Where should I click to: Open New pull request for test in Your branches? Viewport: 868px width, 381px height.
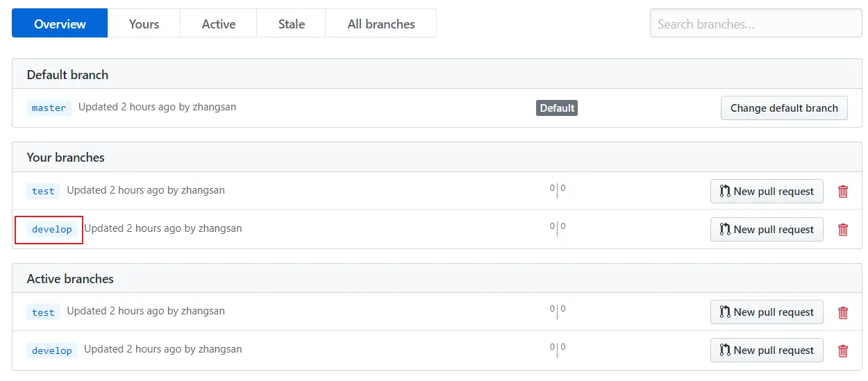(x=767, y=192)
